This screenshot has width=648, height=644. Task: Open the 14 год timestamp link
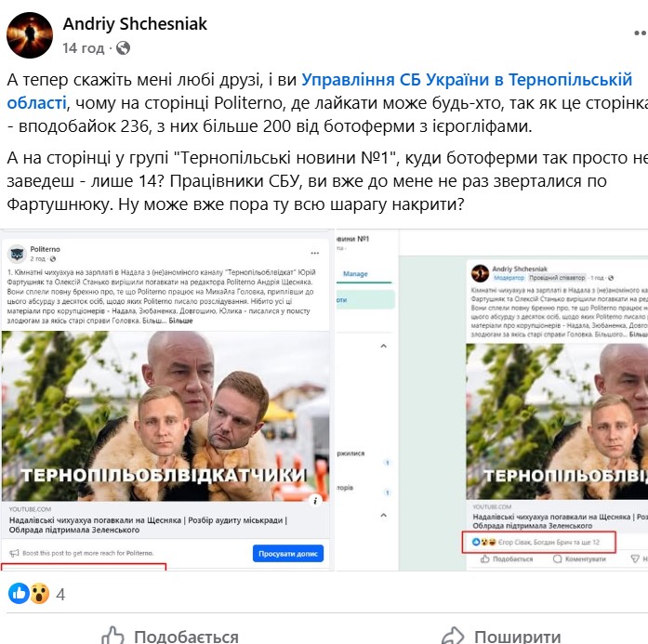click(84, 48)
